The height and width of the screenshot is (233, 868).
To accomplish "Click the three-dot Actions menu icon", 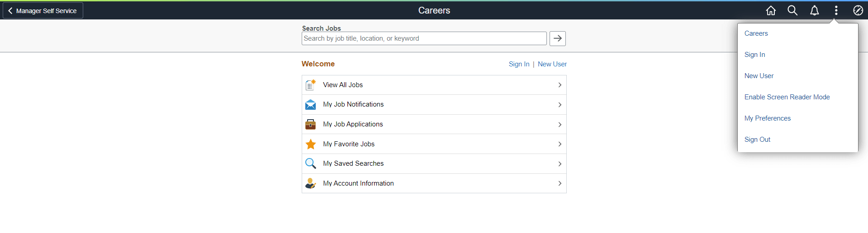I will coord(836,10).
